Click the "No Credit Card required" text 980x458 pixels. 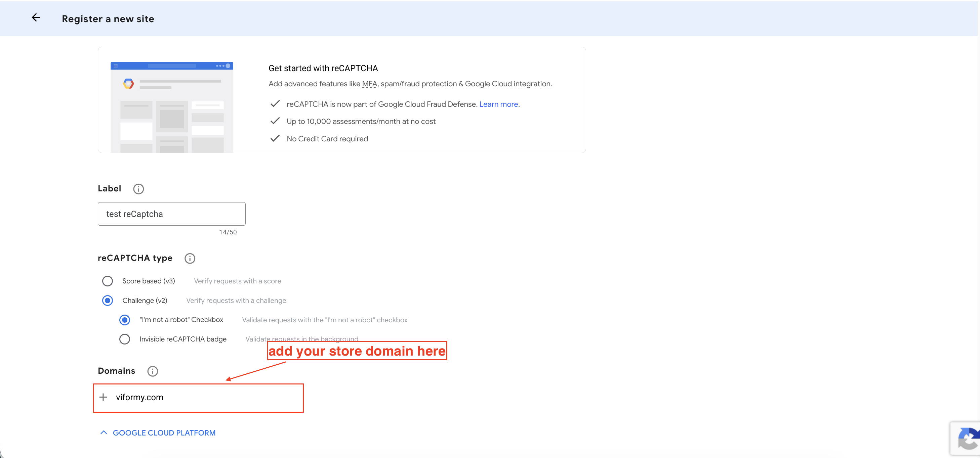(x=327, y=139)
